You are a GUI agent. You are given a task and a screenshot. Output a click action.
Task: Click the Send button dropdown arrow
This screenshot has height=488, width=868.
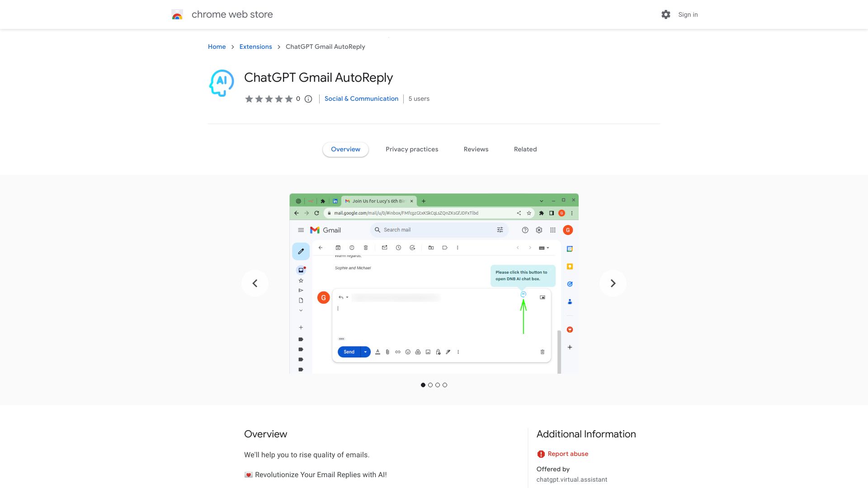click(365, 352)
